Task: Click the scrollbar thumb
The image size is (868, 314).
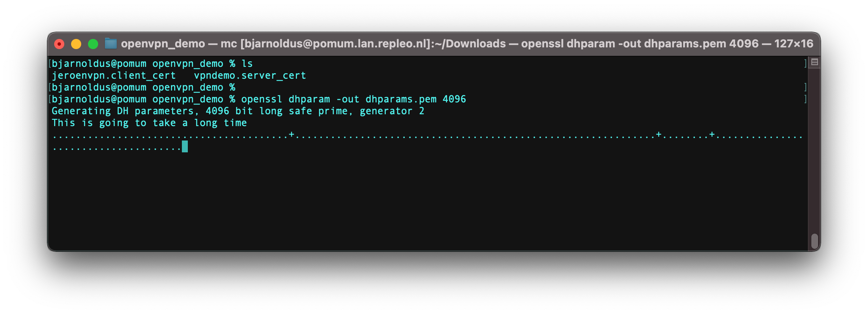Action: (814, 241)
